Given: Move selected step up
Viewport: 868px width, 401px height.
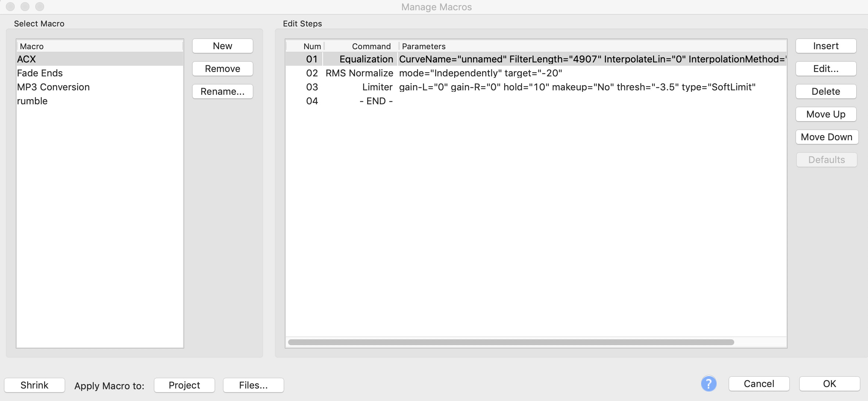Looking at the screenshot, I should coord(826,114).
